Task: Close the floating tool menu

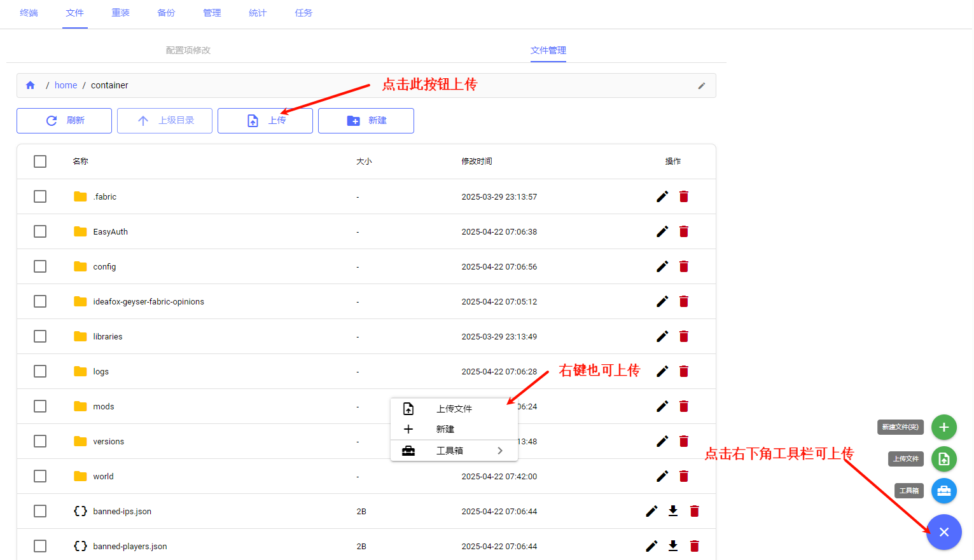Action: pos(944,532)
